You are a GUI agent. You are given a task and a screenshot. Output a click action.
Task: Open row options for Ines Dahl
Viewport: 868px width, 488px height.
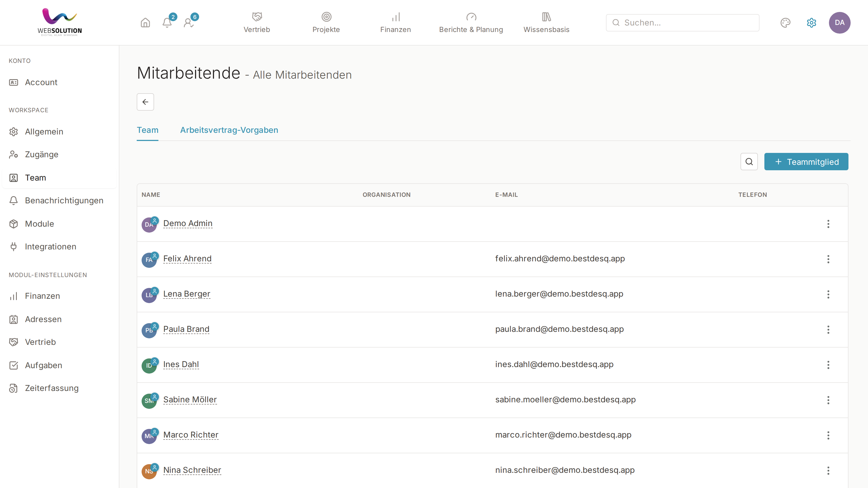point(828,365)
